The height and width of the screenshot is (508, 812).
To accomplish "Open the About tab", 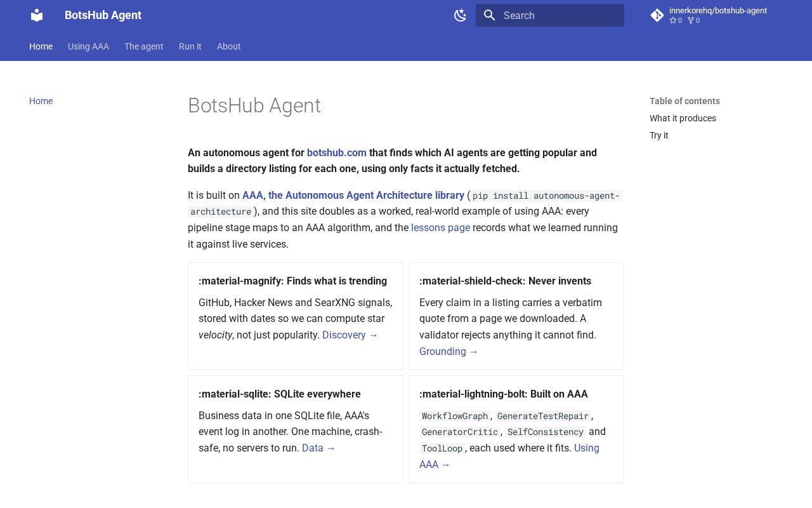I will pyautogui.click(x=229, y=46).
